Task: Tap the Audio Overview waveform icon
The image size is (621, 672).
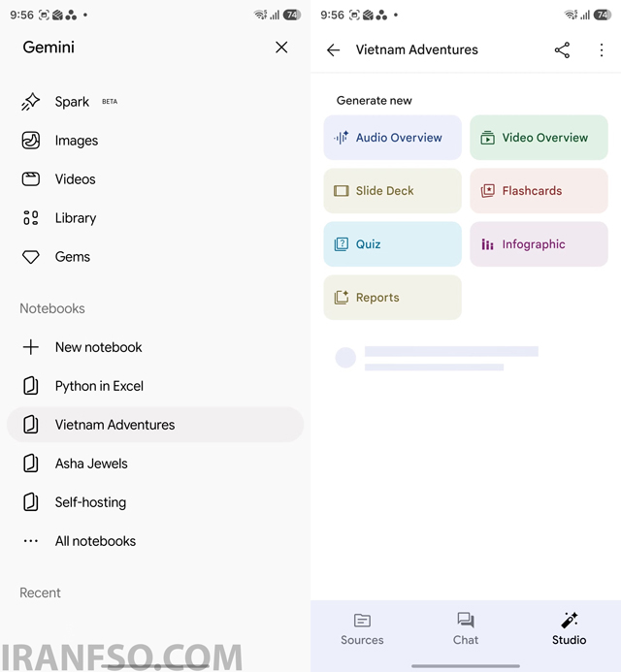Action: [x=342, y=138]
